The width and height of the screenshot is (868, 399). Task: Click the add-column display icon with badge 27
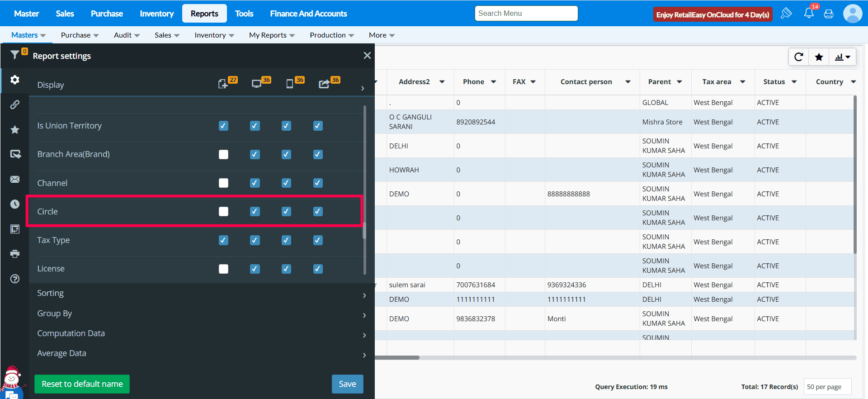(223, 84)
